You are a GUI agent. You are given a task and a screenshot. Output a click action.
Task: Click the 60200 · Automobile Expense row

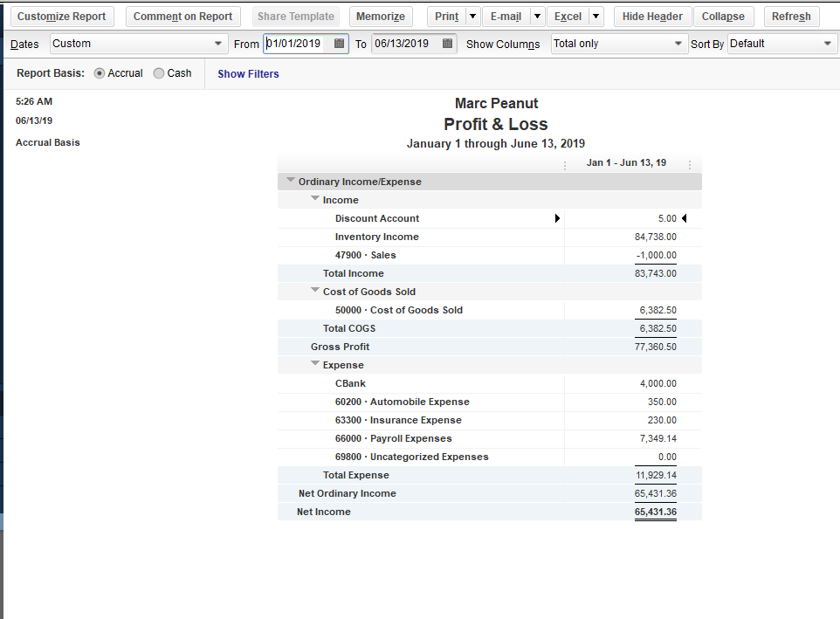click(490, 402)
